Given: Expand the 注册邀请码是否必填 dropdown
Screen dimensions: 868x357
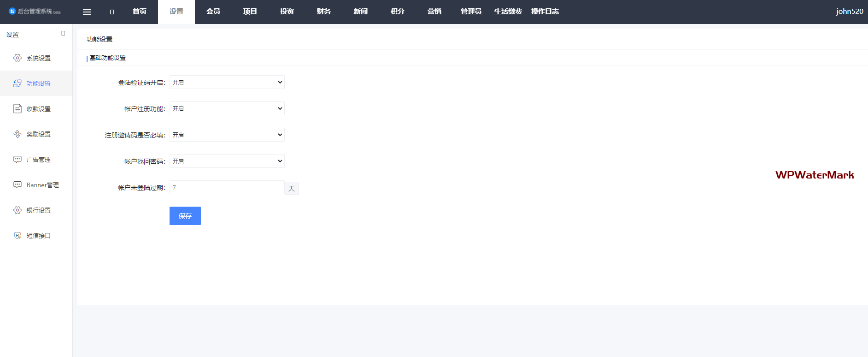Looking at the screenshot, I should [227, 135].
